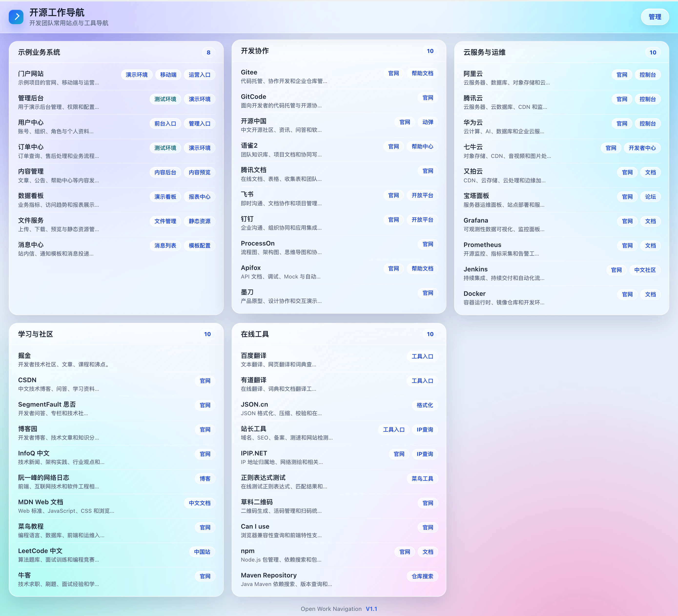
Task: Open 门户网站 运营入口
Action: click(x=199, y=75)
